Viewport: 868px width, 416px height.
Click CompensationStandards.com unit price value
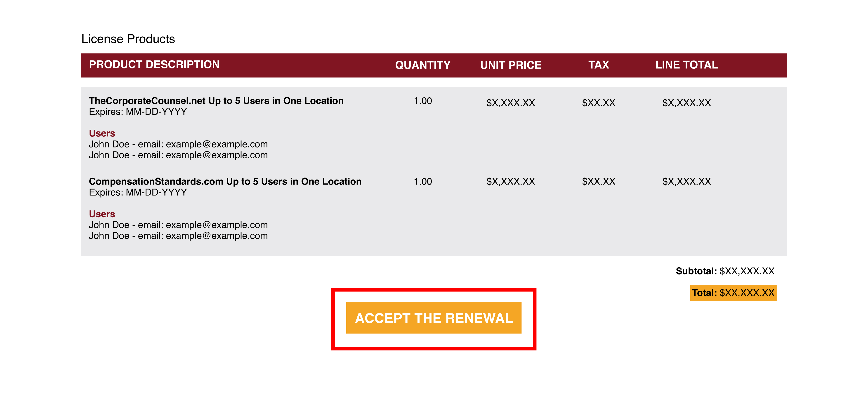[x=510, y=182]
